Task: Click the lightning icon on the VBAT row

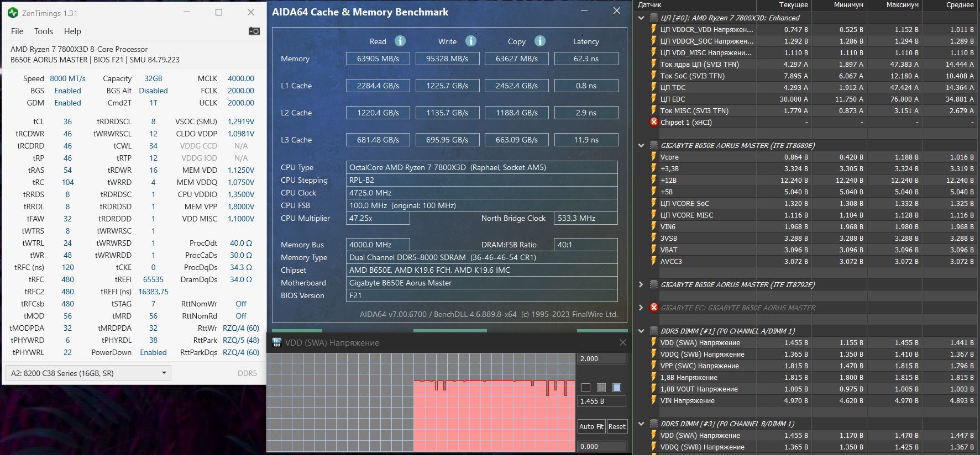Action: pos(654,250)
